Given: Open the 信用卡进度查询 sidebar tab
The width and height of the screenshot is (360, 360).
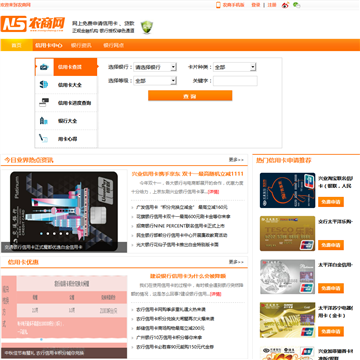Looking at the screenshot, I should pyautogui.click(x=66, y=103).
